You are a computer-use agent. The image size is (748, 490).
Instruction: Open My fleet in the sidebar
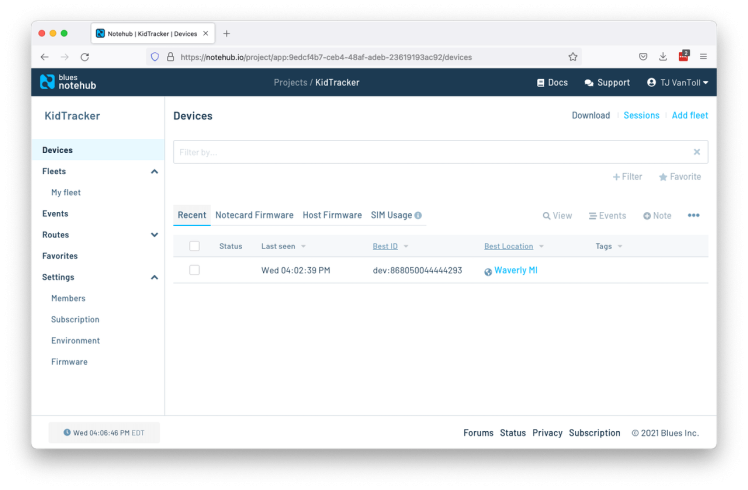66,192
